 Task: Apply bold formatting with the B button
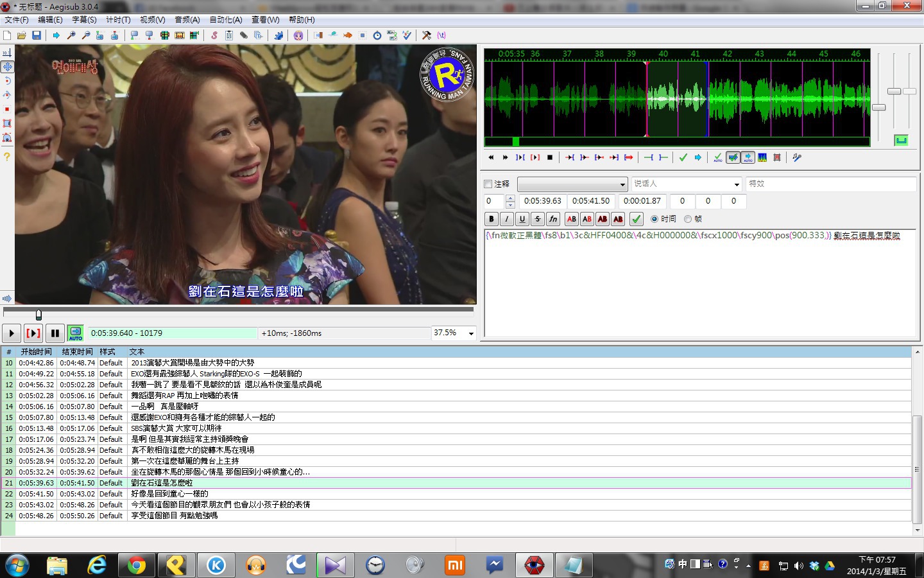(x=492, y=219)
